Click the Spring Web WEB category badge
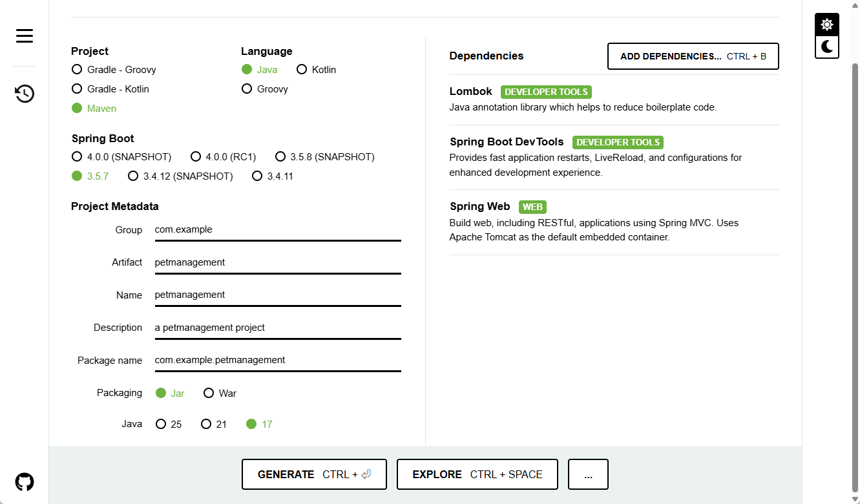The image size is (860, 504). pos(532,207)
